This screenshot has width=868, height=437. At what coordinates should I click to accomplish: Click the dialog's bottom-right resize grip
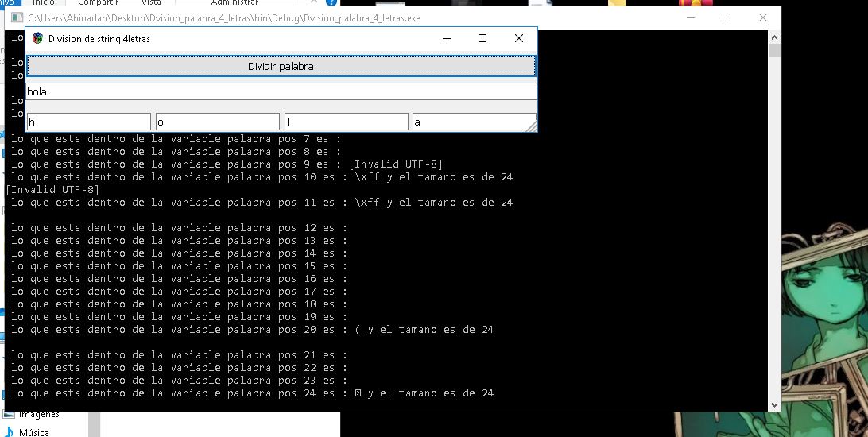532,126
